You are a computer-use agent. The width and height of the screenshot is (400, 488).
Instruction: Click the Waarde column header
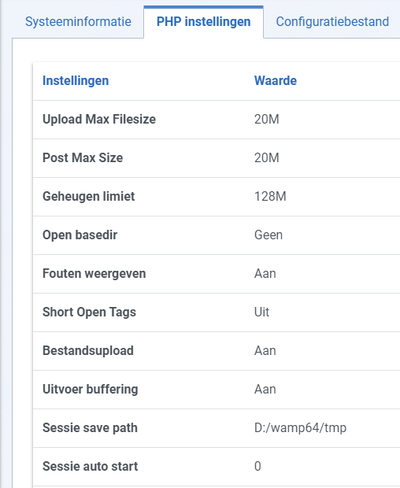click(275, 81)
